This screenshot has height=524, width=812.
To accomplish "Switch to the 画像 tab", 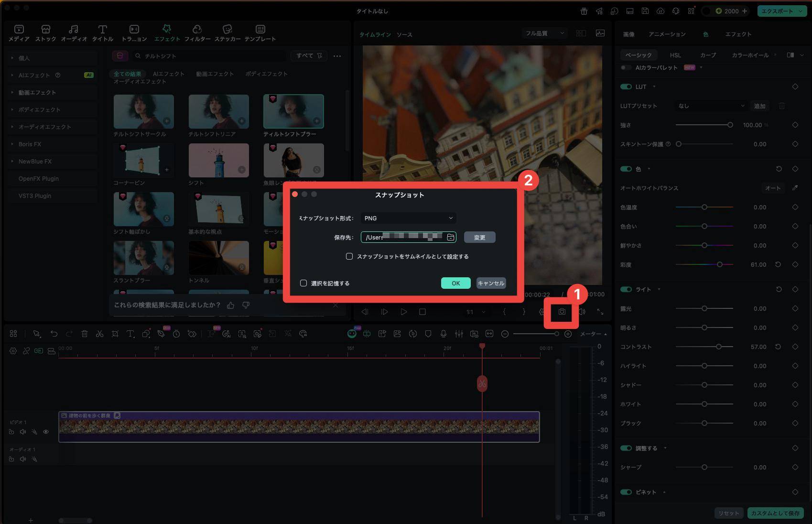I will click(x=628, y=34).
